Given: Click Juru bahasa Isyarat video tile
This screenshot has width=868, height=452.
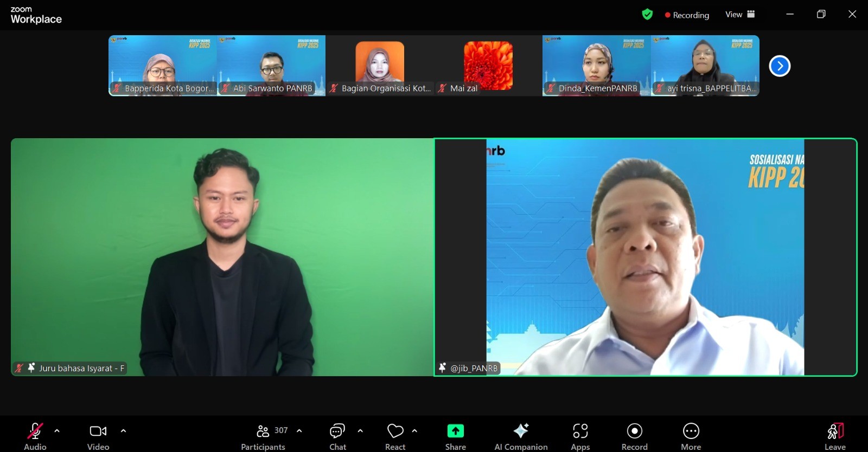Looking at the screenshot, I should [222, 257].
